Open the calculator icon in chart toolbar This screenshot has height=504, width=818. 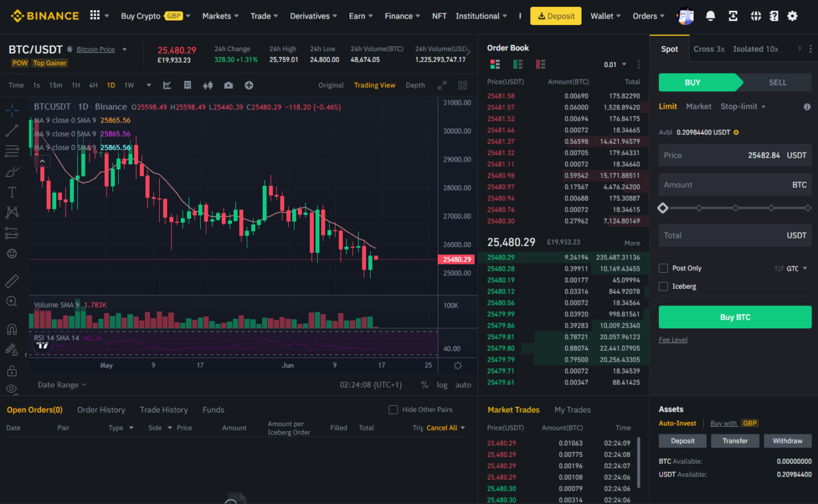coord(187,85)
